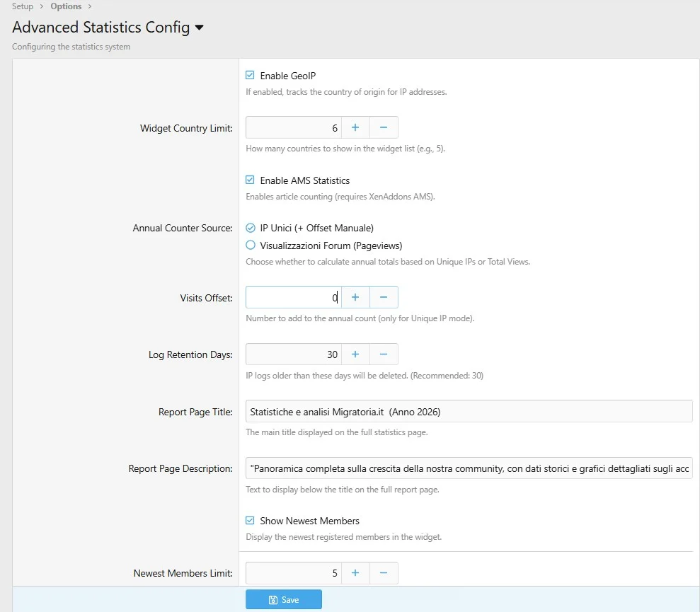Screen dimensions: 700x612
Task: Decrease Widget Country Limit with minus button
Action: (x=384, y=127)
